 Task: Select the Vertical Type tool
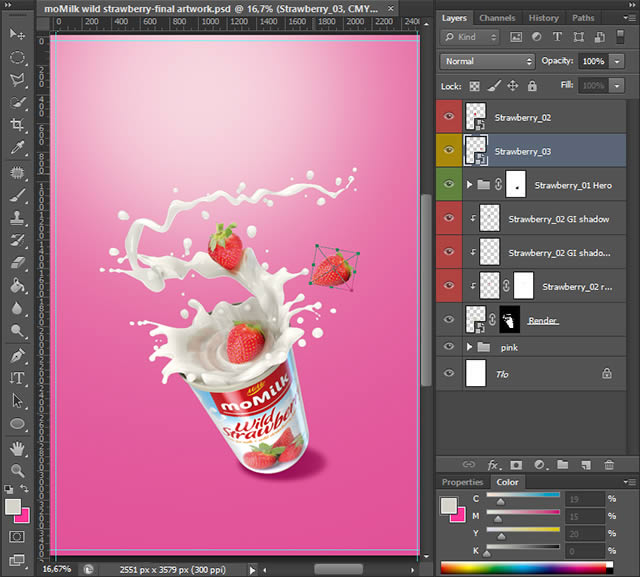[17, 378]
